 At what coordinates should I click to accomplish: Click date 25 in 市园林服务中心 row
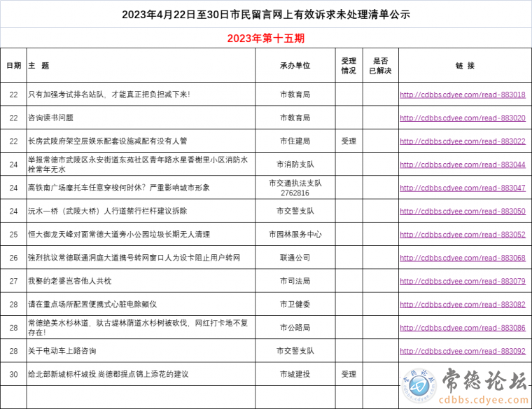[x=13, y=235]
